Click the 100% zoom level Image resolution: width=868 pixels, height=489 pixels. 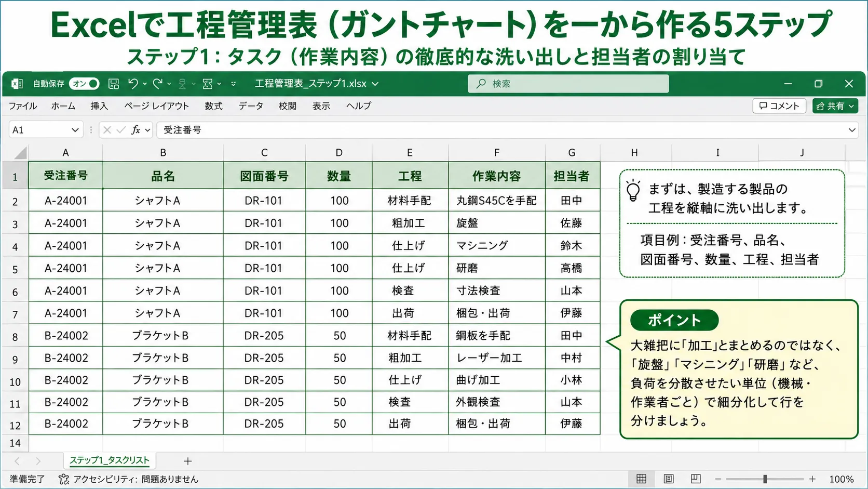(842, 479)
